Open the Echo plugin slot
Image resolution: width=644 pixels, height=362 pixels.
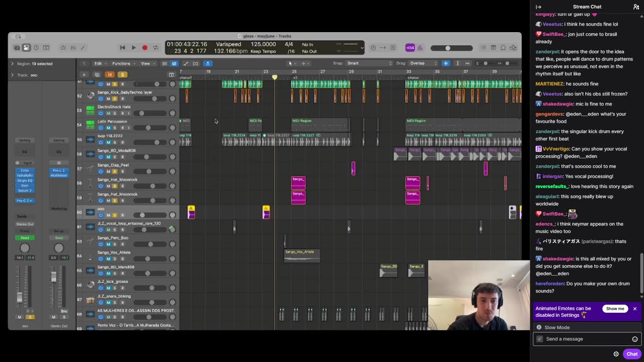(25, 170)
